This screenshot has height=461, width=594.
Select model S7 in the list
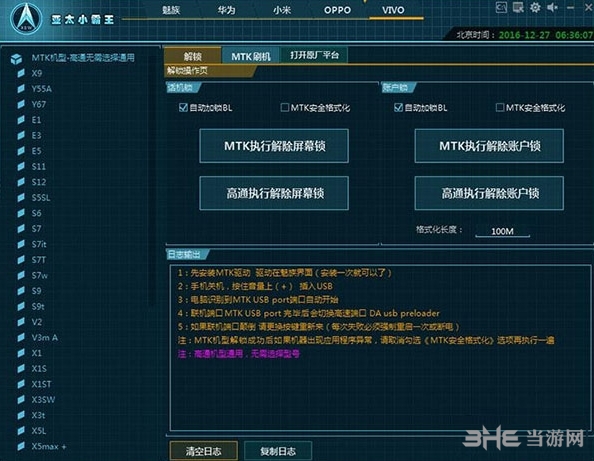(36, 228)
